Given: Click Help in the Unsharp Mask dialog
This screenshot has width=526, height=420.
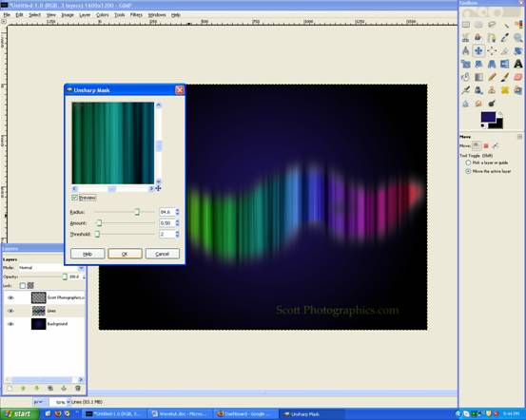Looking at the screenshot, I should 88,254.
